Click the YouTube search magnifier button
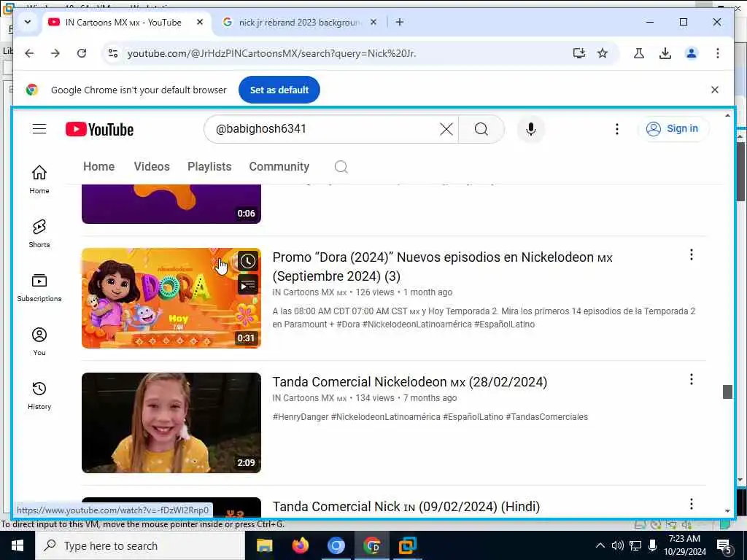The height and width of the screenshot is (560, 747). (481, 129)
